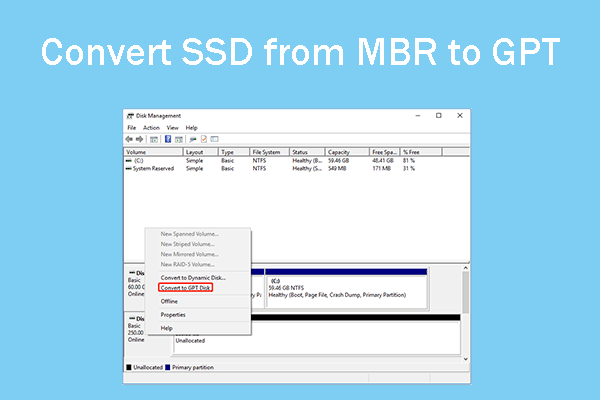Click the 171 MB free space cell
This screenshot has width=600, height=400.
(382, 168)
